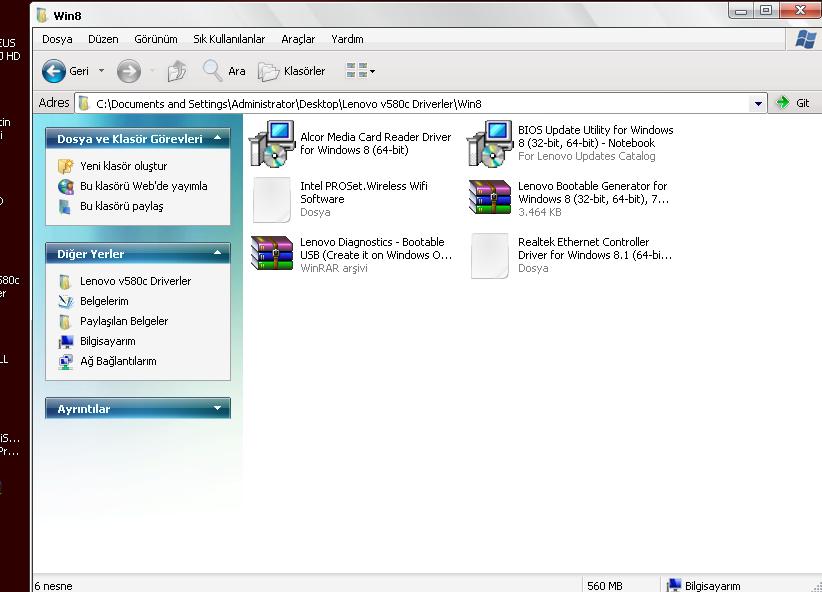Click the Geri back arrow icon
Viewport: 822px width, 592px height.
click(53, 71)
